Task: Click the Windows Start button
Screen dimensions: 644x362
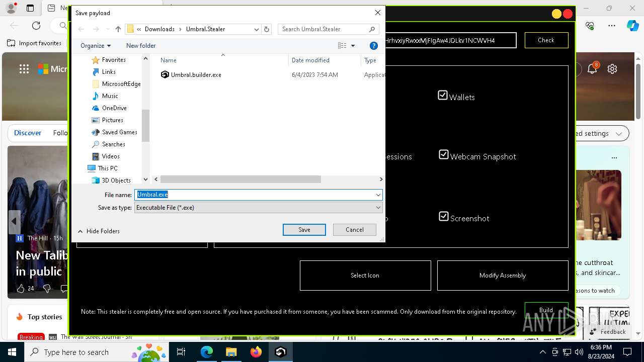Action: pos(12,352)
